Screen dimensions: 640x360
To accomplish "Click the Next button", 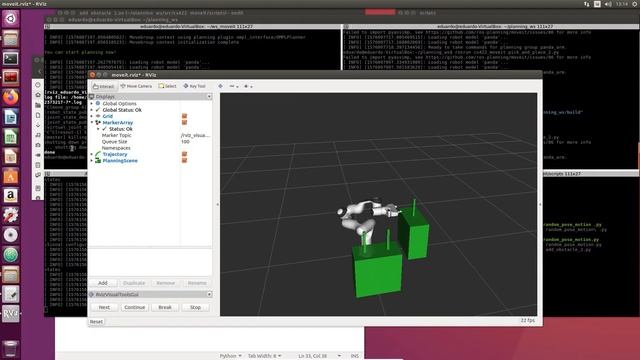I will tap(104, 307).
